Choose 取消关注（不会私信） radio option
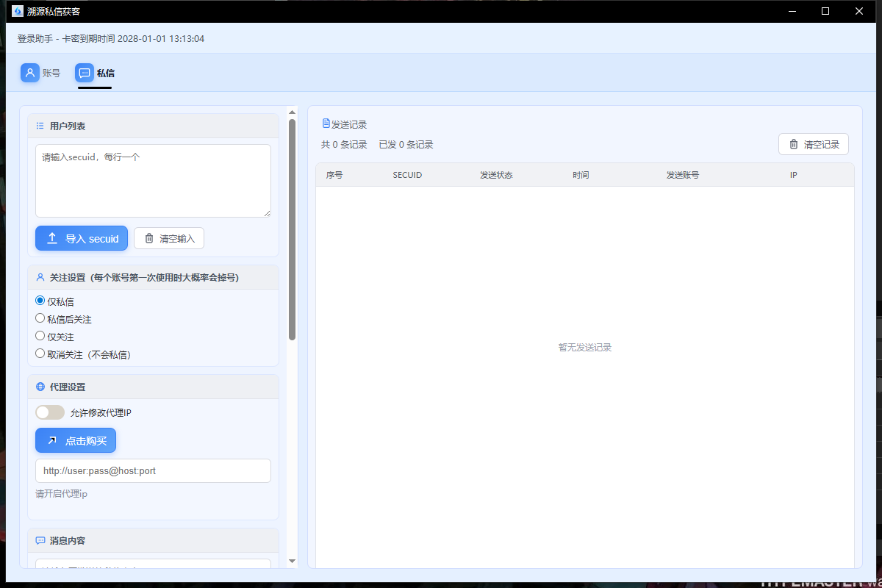 pos(40,354)
